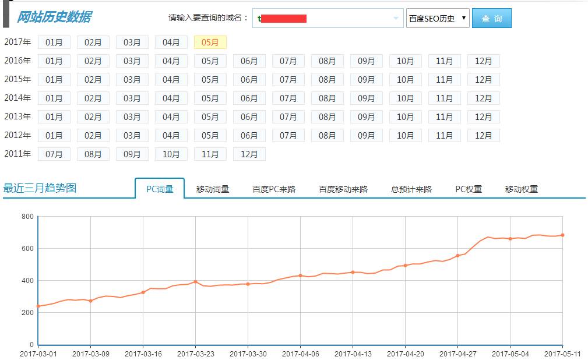Select 2017年 05月 highlighted month
The height and width of the screenshot is (364, 588).
coord(210,43)
